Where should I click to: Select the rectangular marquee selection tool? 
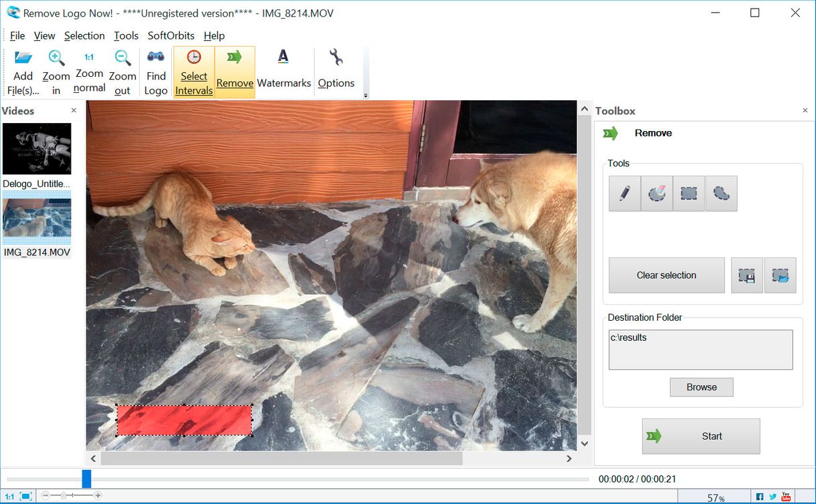coord(688,193)
